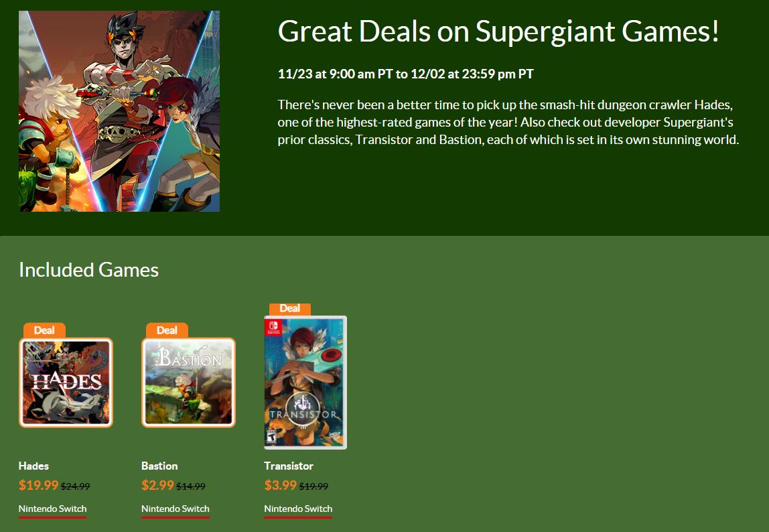Click the Deal badge above Bastion
Screen dimensions: 769x532
pyautogui.click(x=167, y=330)
